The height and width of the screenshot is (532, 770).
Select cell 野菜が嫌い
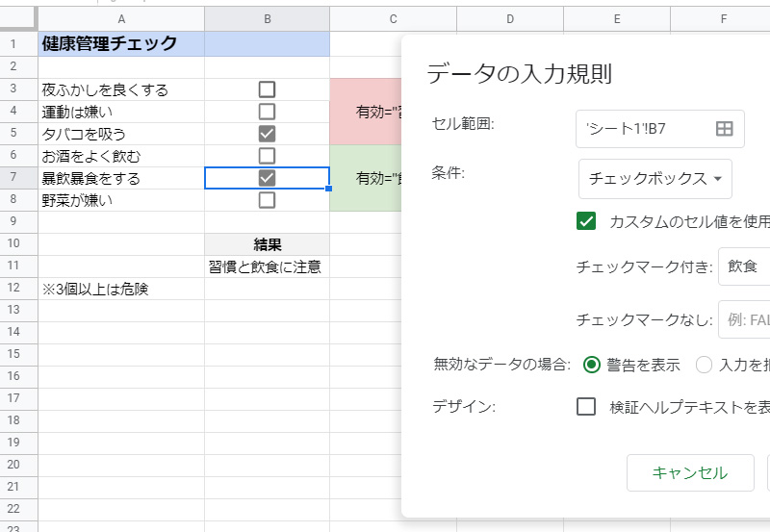[121, 200]
